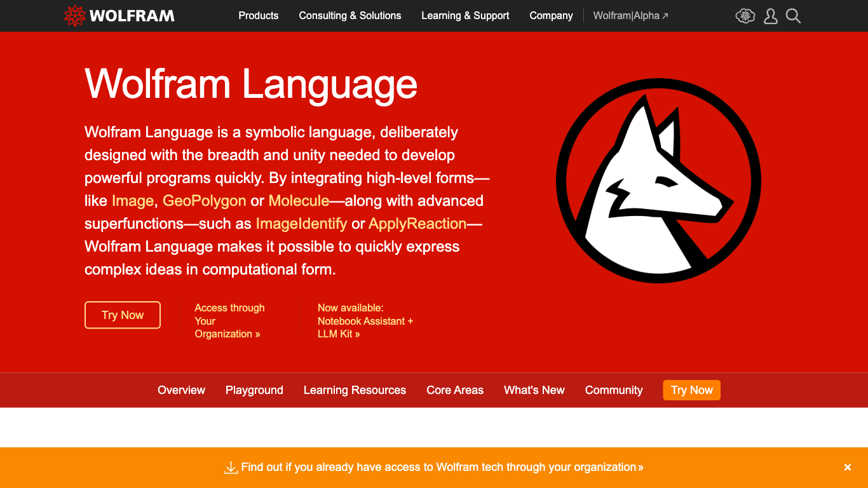Select the Learning Resources tab

point(355,390)
